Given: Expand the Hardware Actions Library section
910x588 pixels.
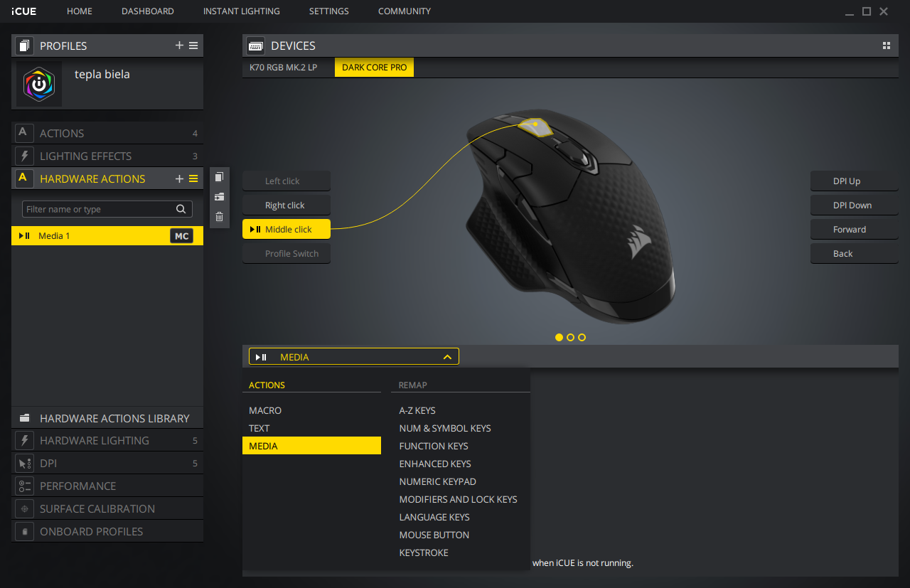Looking at the screenshot, I should [107, 418].
